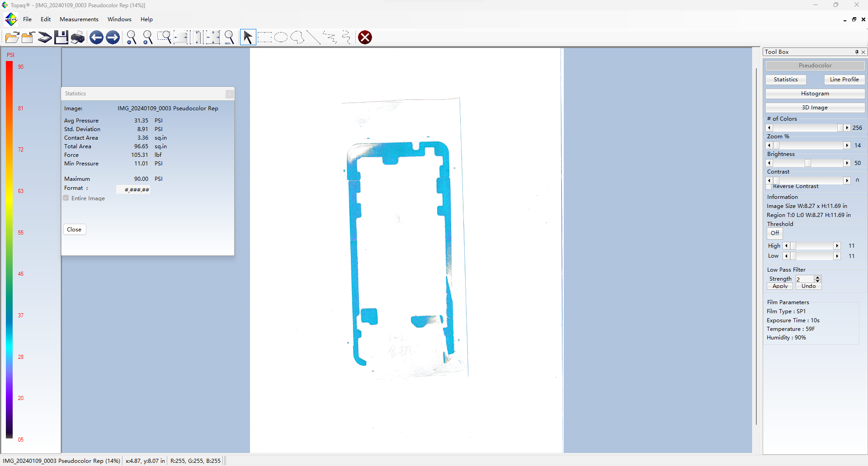Select the straight line profile tool

pos(313,38)
